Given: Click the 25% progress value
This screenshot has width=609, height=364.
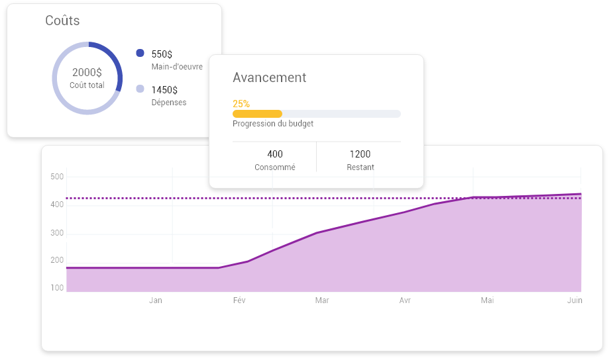Looking at the screenshot, I should [x=241, y=104].
